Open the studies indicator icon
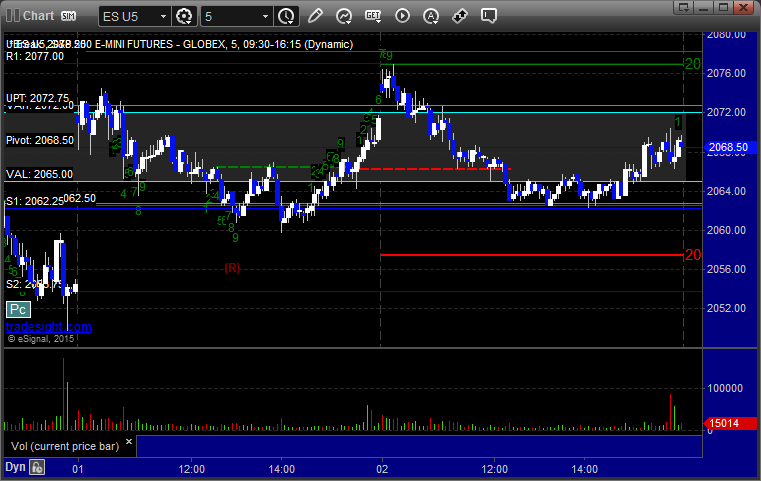 click(x=344, y=17)
